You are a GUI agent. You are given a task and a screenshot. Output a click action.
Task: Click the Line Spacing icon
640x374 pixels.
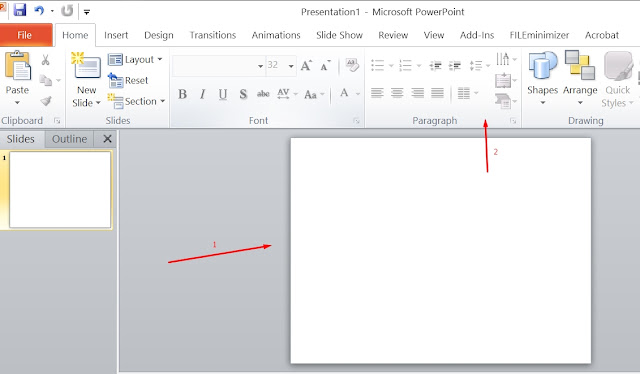point(476,65)
